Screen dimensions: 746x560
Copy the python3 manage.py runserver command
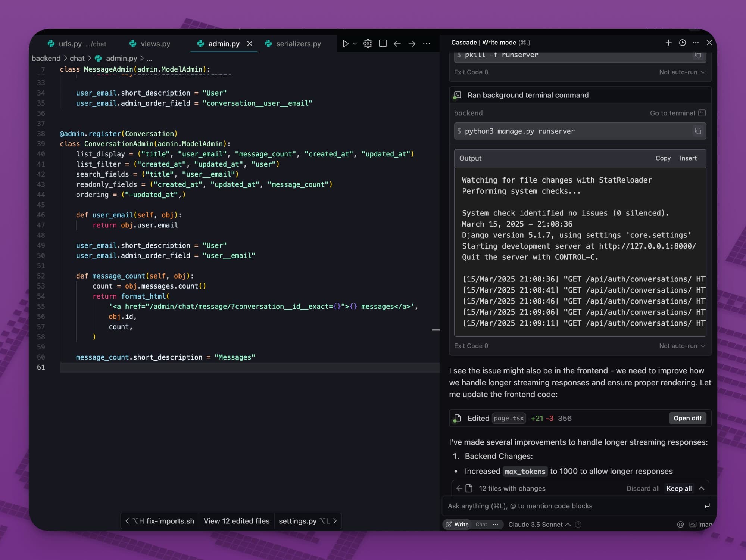pyautogui.click(x=697, y=131)
